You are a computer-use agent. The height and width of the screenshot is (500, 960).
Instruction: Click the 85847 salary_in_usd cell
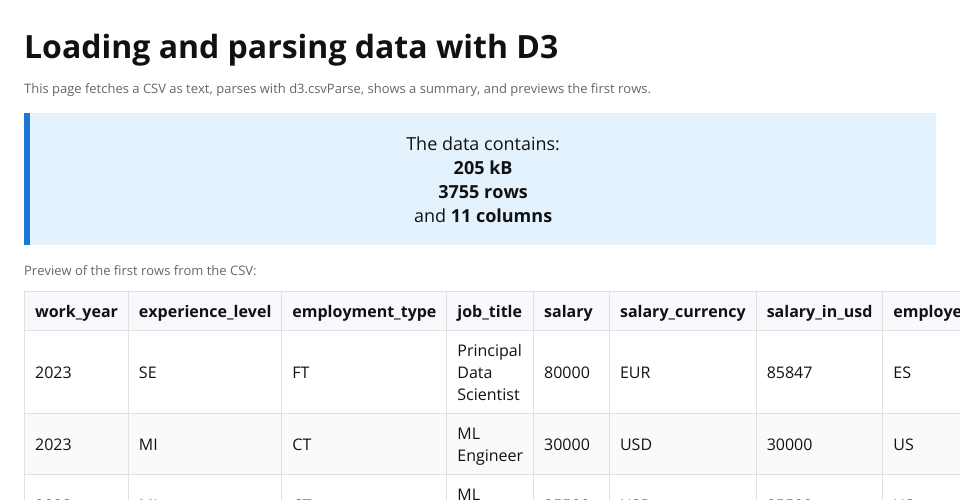coord(789,373)
